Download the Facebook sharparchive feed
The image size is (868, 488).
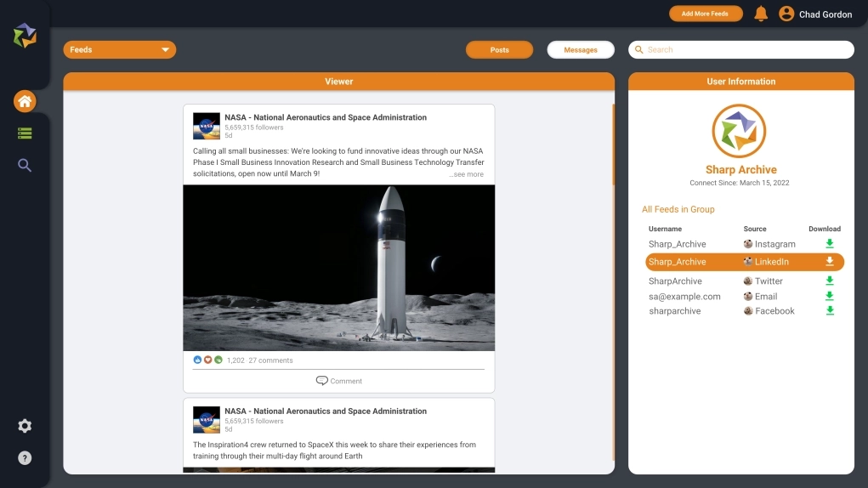830,311
